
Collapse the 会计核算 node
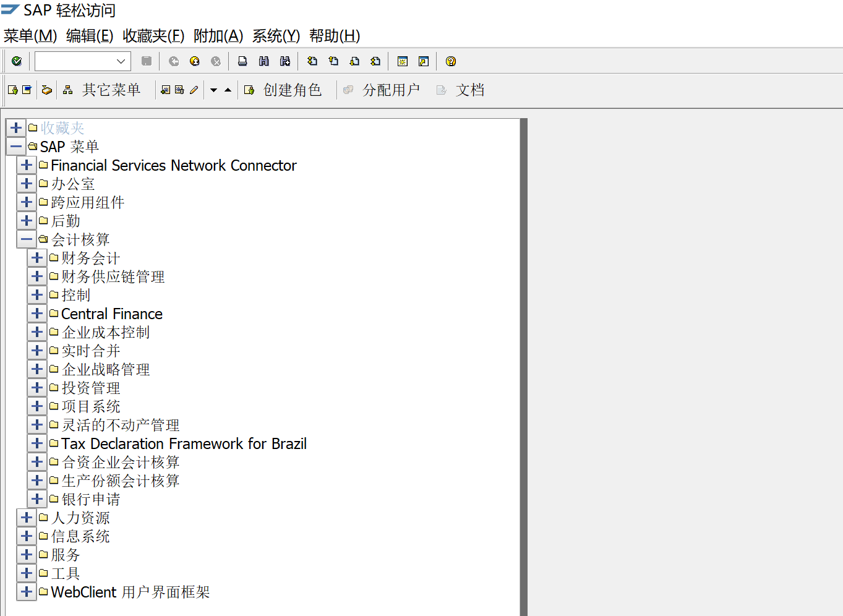[27, 239]
